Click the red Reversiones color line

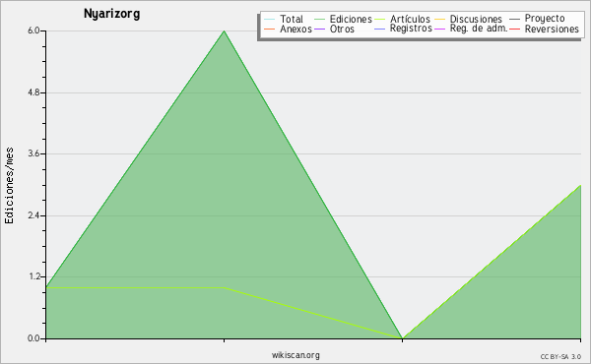(514, 29)
